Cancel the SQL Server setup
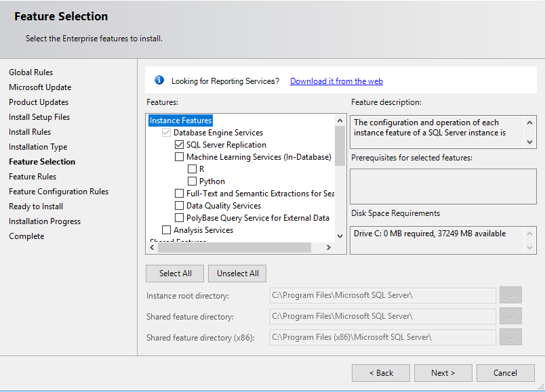545x392 pixels. pos(506,373)
